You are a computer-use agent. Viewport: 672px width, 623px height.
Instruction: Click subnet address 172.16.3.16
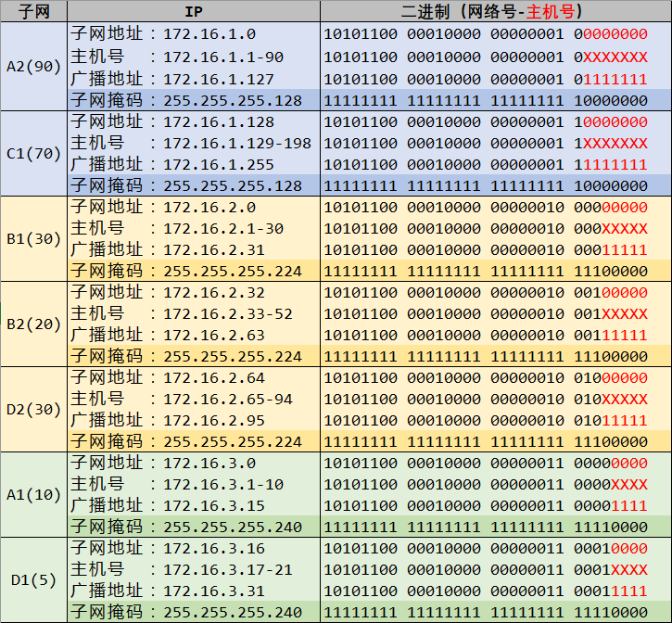click(214, 549)
